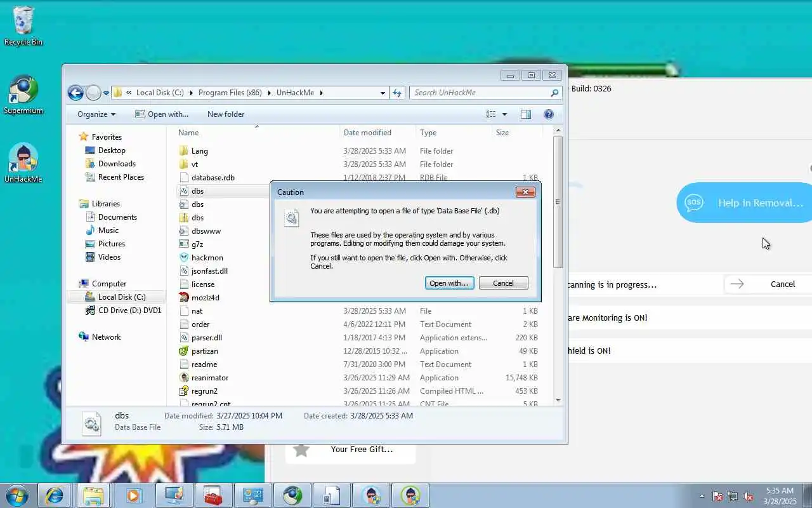Click the SOS help chat icon

click(x=694, y=203)
